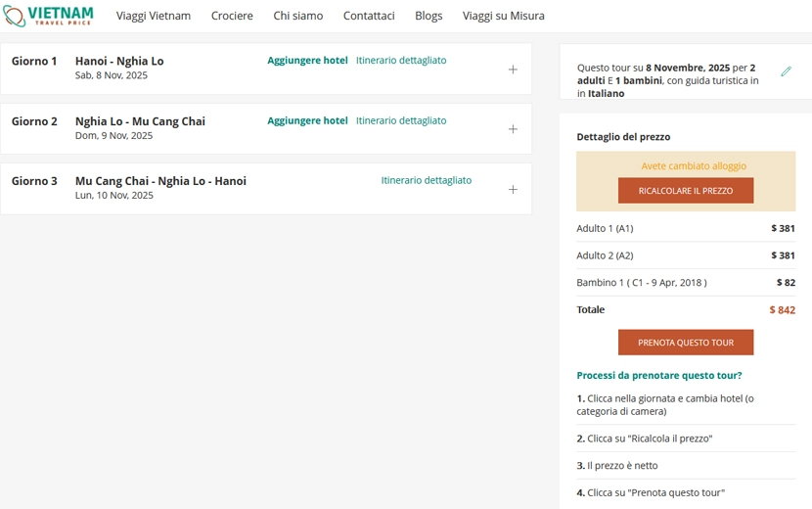Screen dimensions: 812x509
Task: Open the Viaggi Vietnam menu
Action: click(154, 16)
